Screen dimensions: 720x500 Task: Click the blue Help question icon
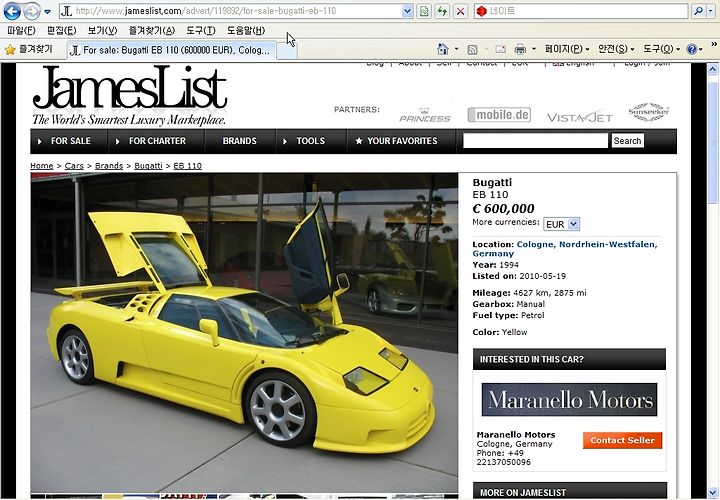[692, 49]
